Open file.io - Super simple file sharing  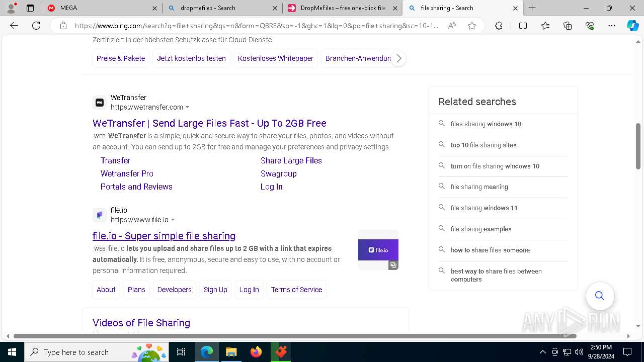(x=164, y=236)
